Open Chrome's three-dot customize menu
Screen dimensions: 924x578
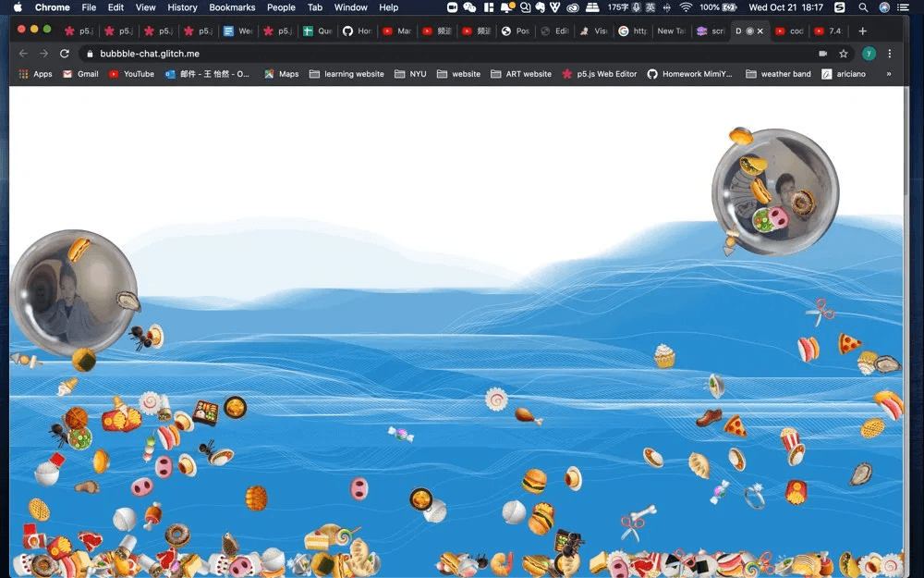click(889, 54)
